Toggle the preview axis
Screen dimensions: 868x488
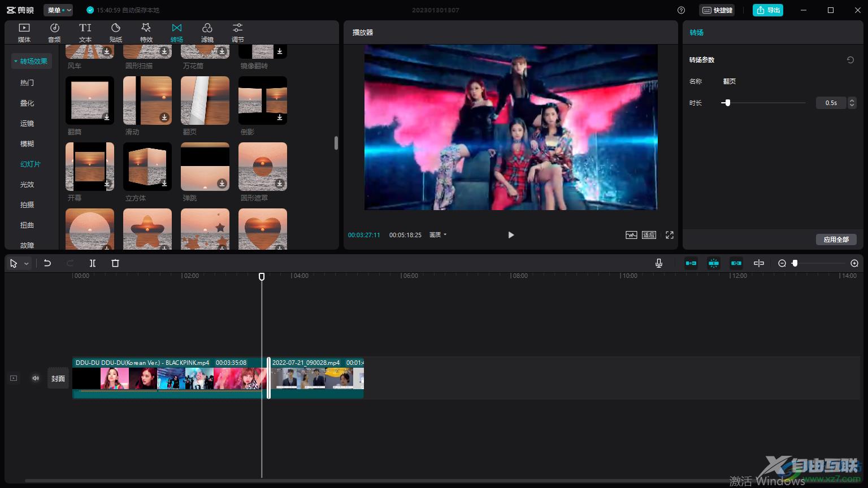pos(759,263)
